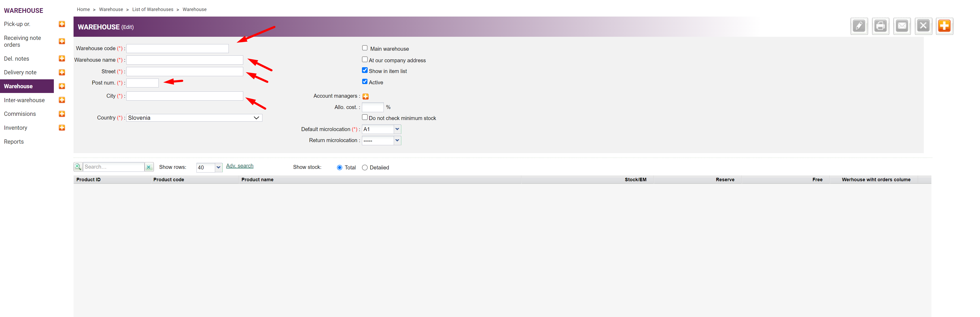Expand the Default microlocation dropdown

click(x=397, y=129)
